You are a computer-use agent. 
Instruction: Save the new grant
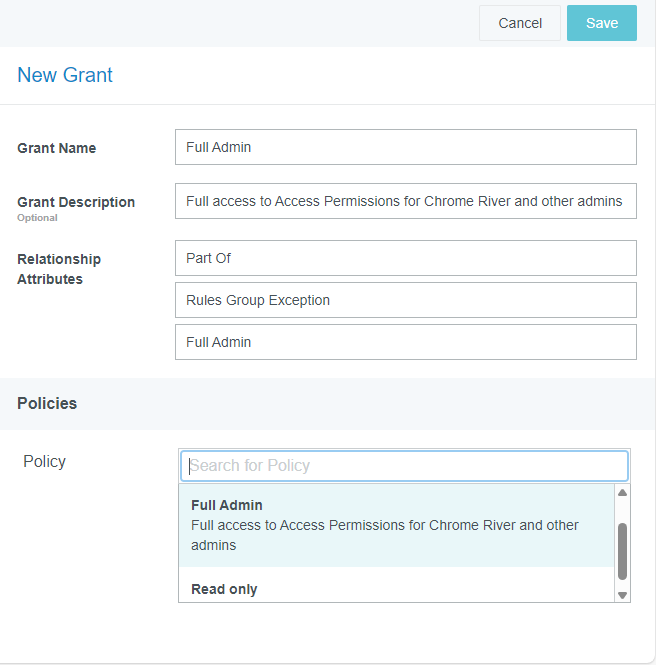coord(602,23)
